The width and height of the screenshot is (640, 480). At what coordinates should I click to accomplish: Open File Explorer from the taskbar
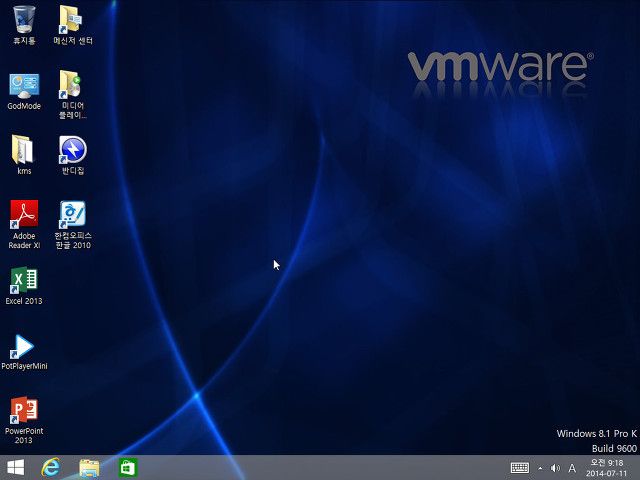[x=89, y=468]
